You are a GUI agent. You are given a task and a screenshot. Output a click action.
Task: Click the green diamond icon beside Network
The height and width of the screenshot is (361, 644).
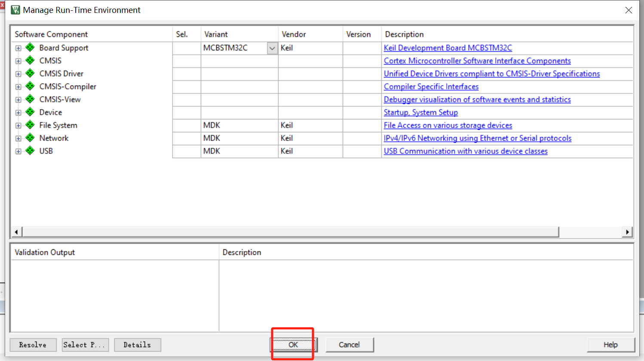pyautogui.click(x=30, y=138)
